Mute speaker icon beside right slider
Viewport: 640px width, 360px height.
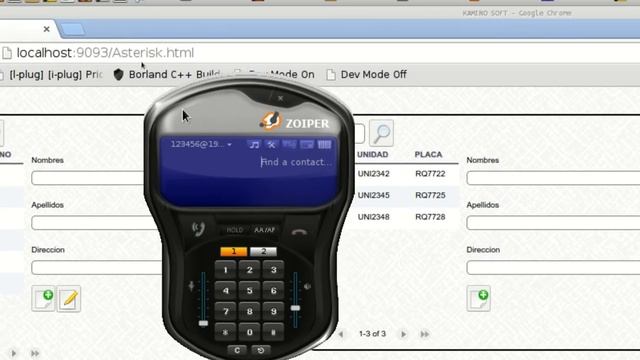click(307, 287)
